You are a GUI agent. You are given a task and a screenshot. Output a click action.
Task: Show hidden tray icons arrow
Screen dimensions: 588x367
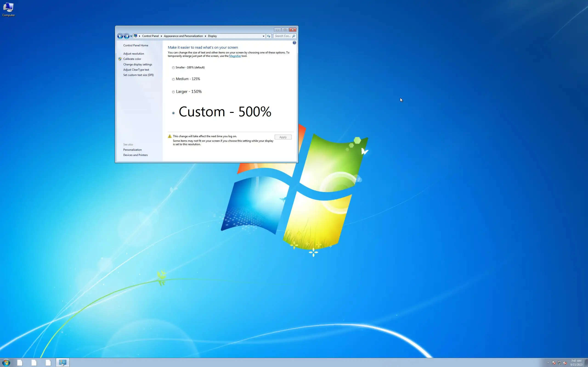548,363
